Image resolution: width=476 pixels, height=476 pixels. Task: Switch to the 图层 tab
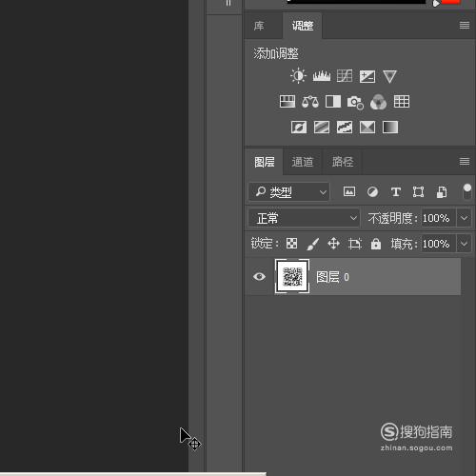point(265,162)
